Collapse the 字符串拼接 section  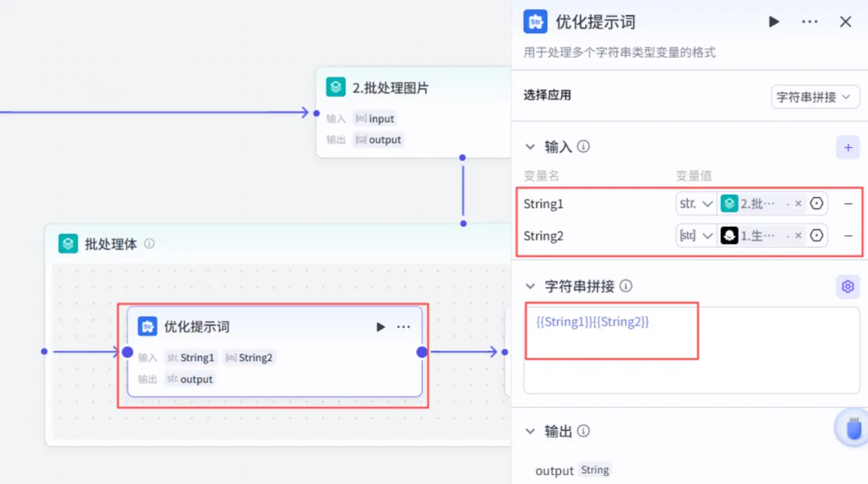[x=530, y=286]
